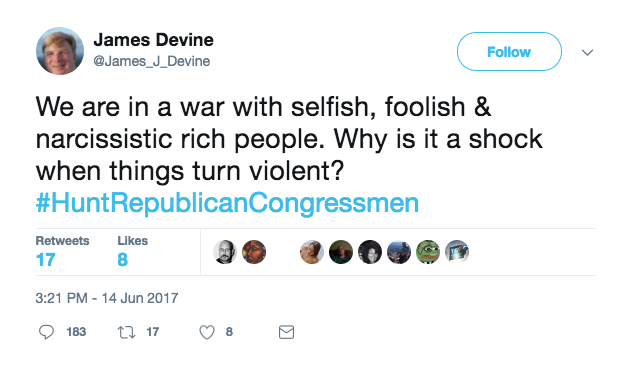This screenshot has height=368, width=624.
Task: Open the 183 replies count
Action: [x=76, y=332]
